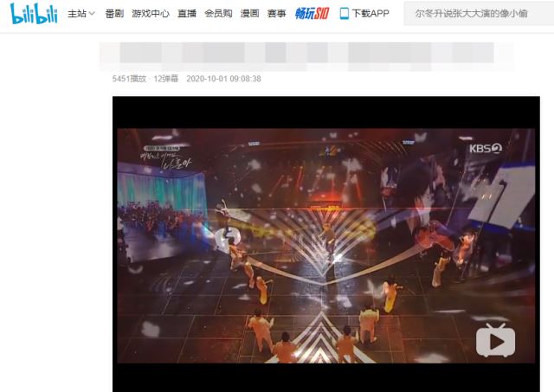This screenshot has width=554, height=392.
Task: Focus the search input field
Action: pos(479,14)
